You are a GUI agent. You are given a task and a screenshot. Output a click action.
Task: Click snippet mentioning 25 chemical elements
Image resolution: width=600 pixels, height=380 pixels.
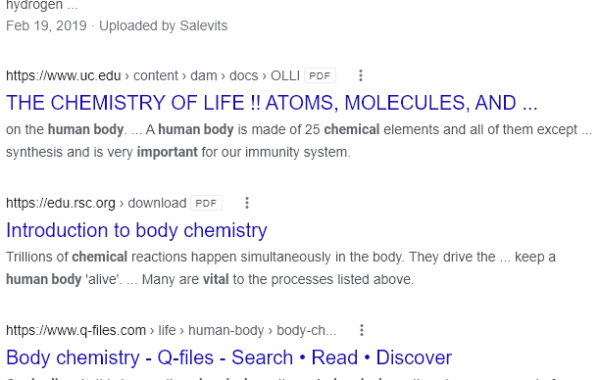coord(299,130)
